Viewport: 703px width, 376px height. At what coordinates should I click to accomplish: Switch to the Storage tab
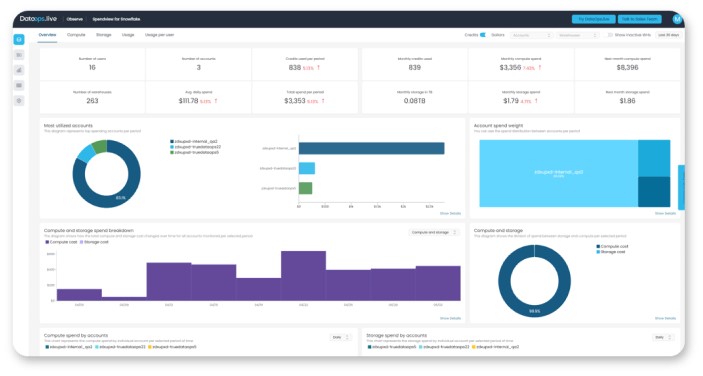[104, 35]
